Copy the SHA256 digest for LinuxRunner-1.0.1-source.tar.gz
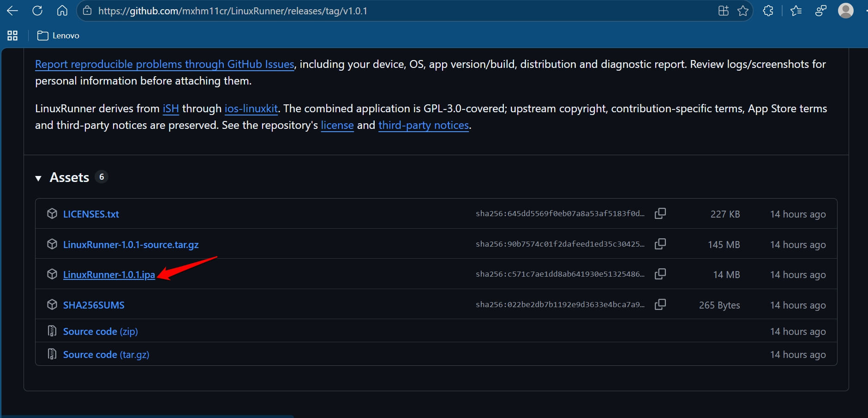This screenshot has width=868, height=418. [660, 244]
